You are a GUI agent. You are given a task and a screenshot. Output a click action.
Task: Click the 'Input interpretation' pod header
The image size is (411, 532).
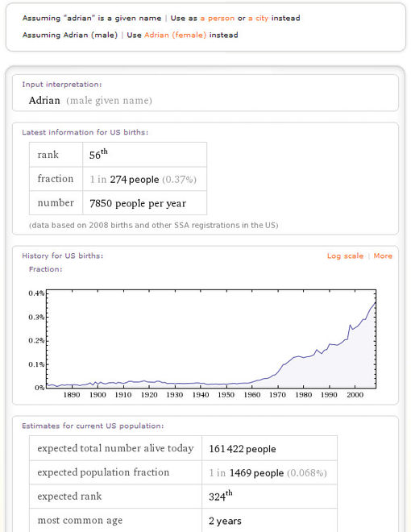pyautogui.click(x=62, y=85)
